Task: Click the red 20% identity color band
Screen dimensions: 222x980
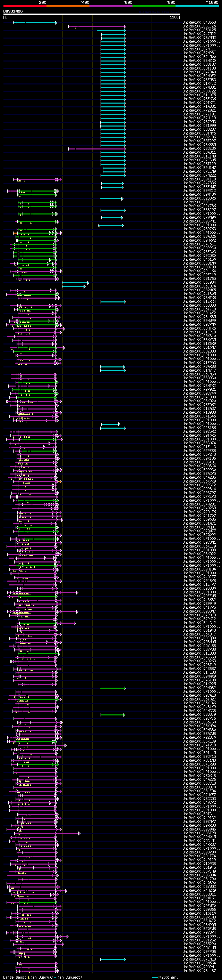Action: (x=25, y=6)
